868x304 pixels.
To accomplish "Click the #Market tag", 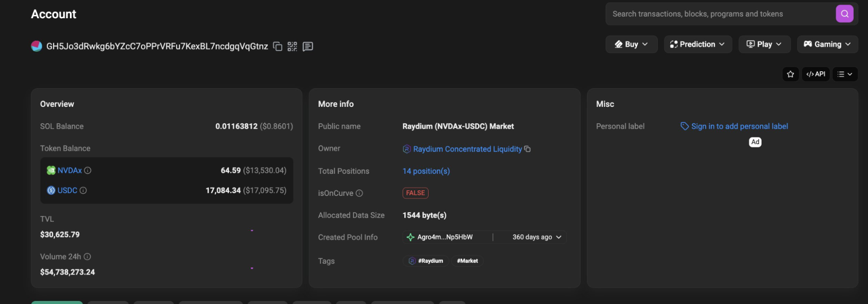I will [467, 261].
